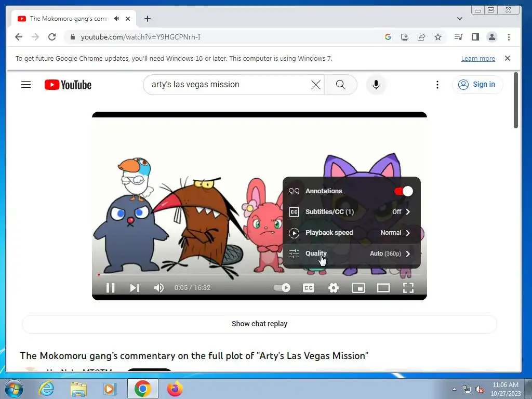Open the Playback speed submenu

pyautogui.click(x=352, y=232)
